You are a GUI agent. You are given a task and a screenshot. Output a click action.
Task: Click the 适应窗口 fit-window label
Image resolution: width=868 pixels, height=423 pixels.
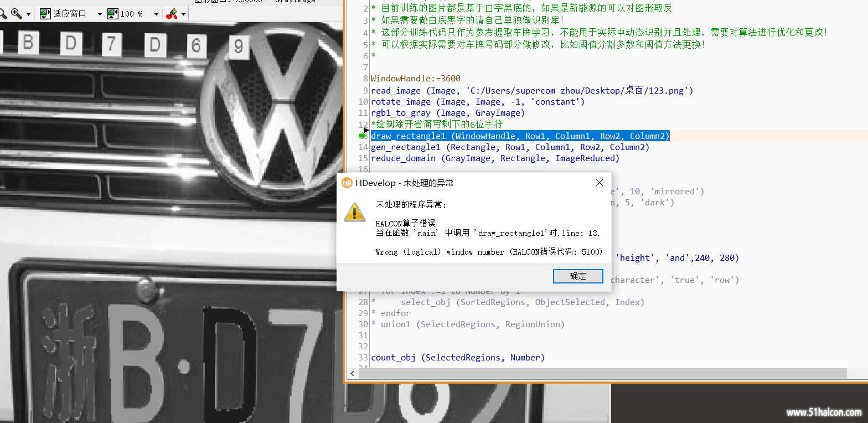(x=70, y=14)
